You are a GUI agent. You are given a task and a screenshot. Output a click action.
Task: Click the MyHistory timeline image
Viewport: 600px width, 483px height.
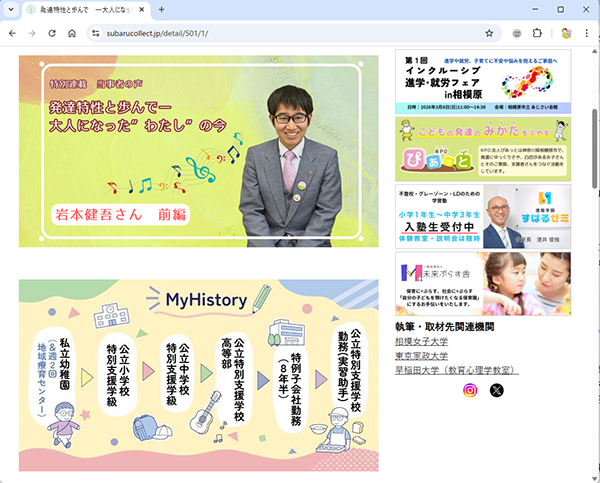pos(199,375)
